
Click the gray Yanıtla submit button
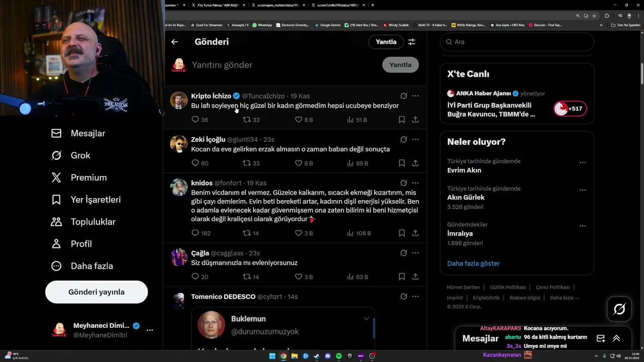point(400,65)
